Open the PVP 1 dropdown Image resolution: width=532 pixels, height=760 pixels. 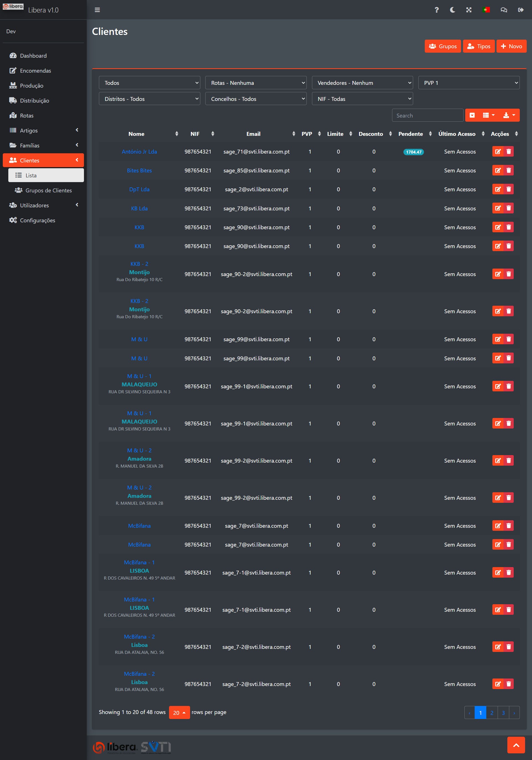469,83
